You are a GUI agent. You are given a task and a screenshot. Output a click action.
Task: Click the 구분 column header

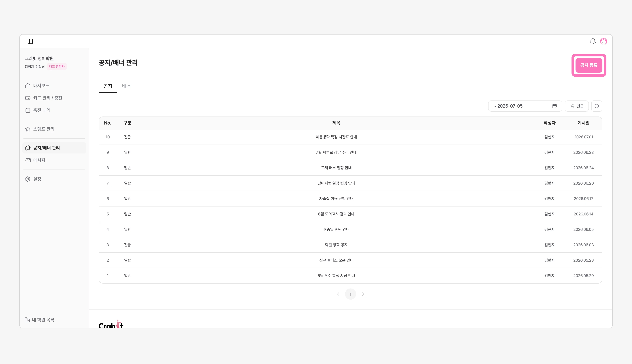(127, 123)
